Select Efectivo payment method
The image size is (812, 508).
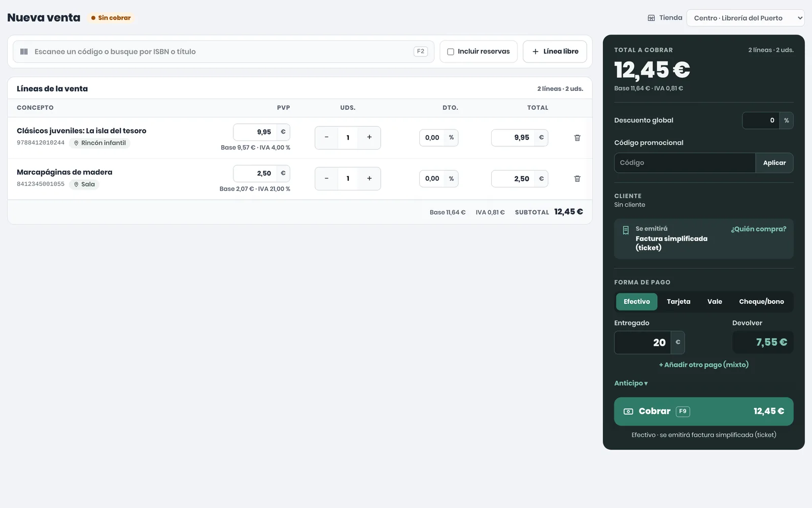pos(636,302)
